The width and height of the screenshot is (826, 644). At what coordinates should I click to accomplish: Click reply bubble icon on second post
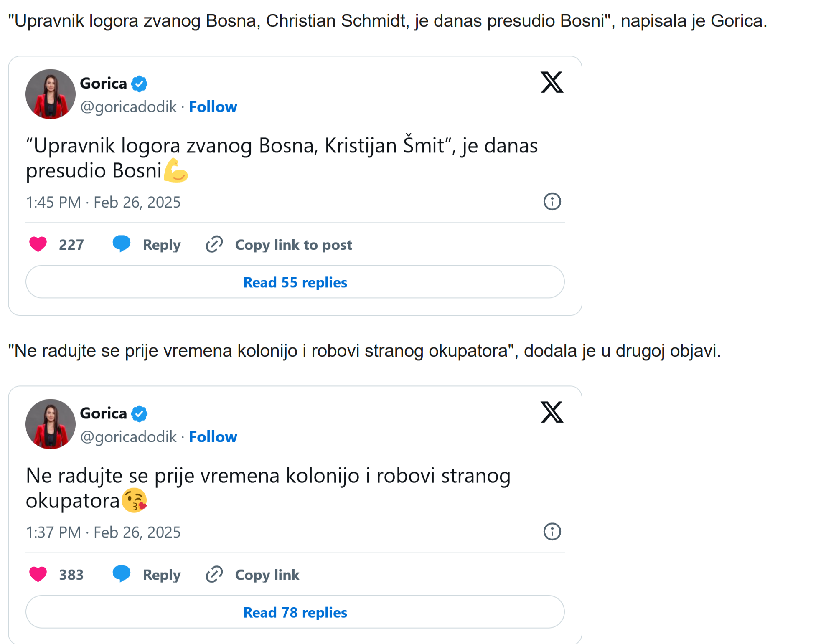(x=122, y=574)
